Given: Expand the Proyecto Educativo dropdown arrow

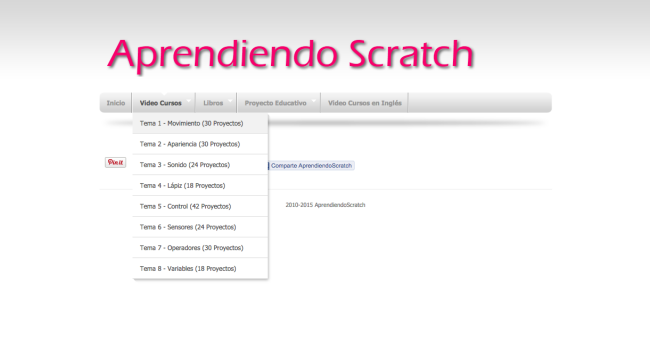Looking at the screenshot, I should pyautogui.click(x=313, y=101).
